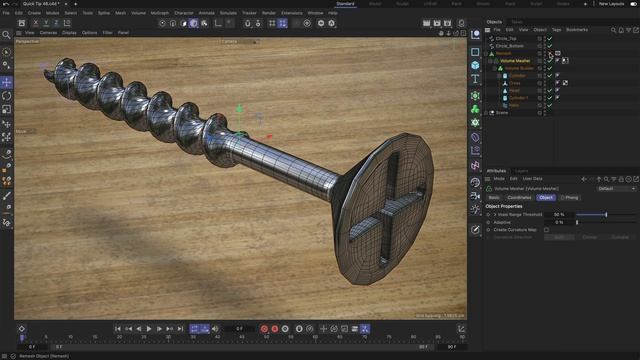Collapse the Cylinder hierarchy
This screenshot has height=360, width=640.
499,76
